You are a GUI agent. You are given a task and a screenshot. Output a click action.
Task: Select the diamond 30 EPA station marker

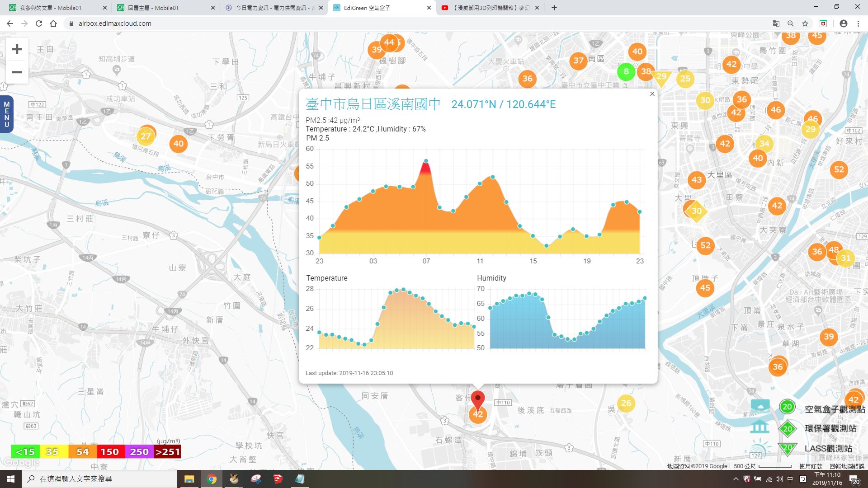(x=697, y=211)
